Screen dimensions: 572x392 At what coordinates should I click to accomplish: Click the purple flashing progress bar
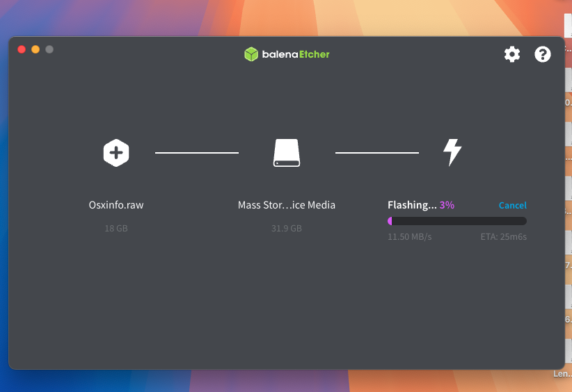point(456,221)
